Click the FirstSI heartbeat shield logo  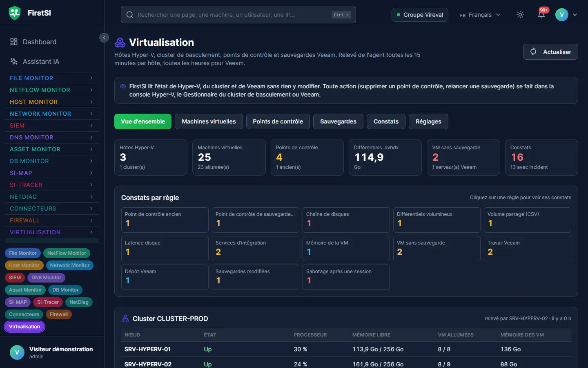tap(15, 13)
